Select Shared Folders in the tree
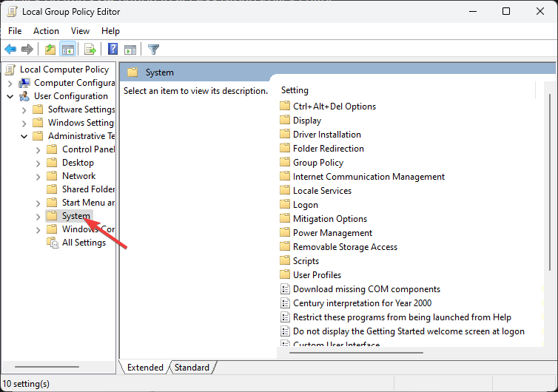 pyautogui.click(x=88, y=189)
